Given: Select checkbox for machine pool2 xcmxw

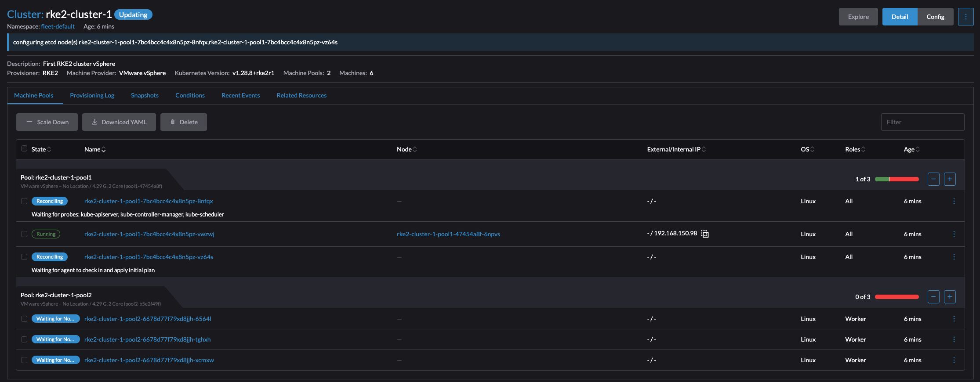Looking at the screenshot, I should tap(24, 360).
